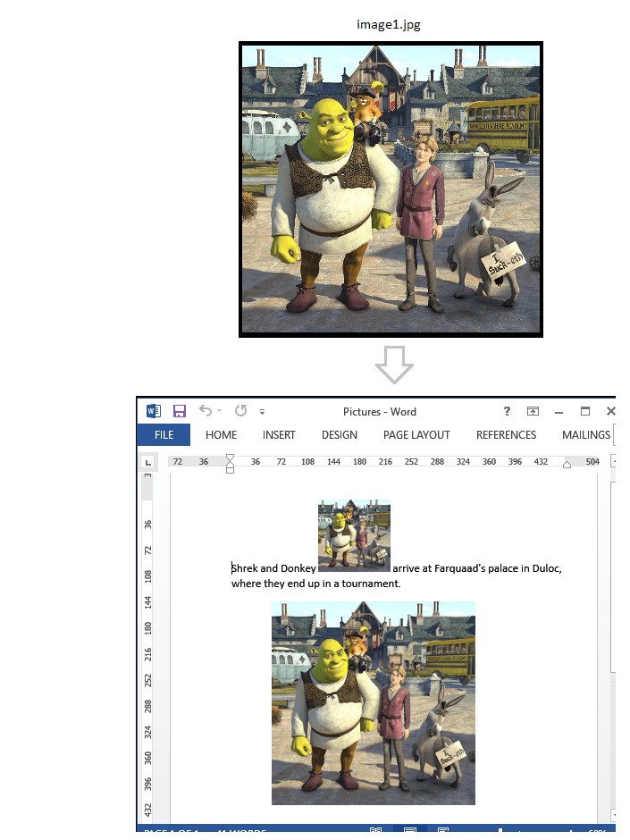Open the FILE backstage tab
This screenshot has height=840, width=630.
point(164,435)
